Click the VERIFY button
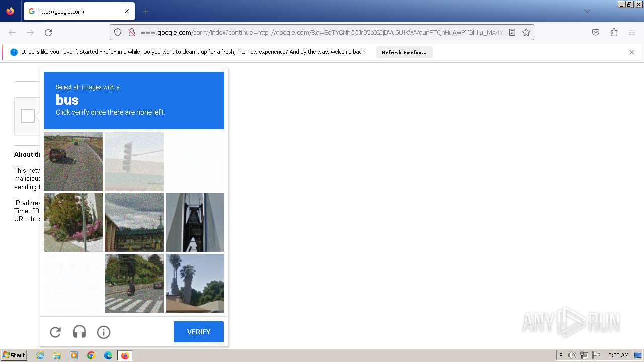 pos(199,332)
